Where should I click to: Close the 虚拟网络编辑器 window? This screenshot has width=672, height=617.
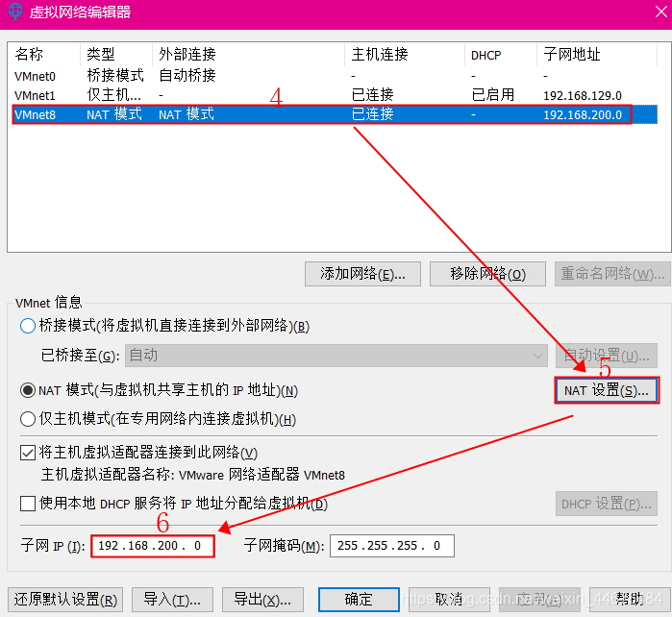661,12
